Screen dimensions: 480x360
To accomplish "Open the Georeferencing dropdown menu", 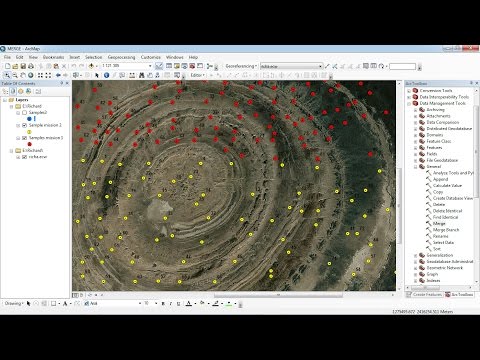I will pos(241,66).
